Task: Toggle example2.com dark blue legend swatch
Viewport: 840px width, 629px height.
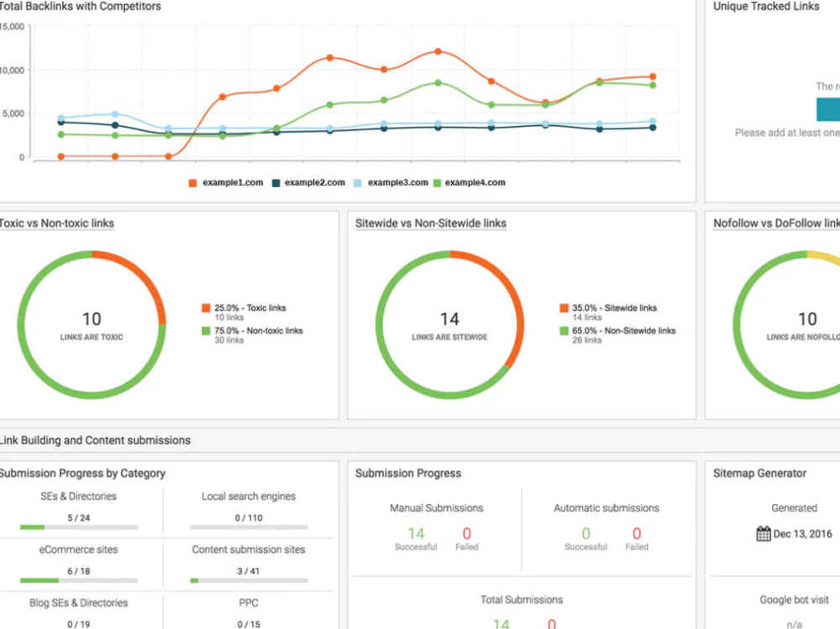Action: (276, 183)
